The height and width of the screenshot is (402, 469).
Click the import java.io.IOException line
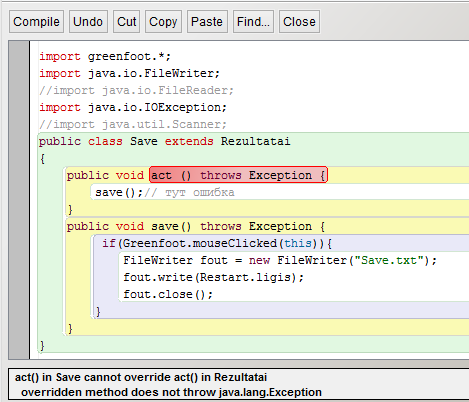pos(133,107)
